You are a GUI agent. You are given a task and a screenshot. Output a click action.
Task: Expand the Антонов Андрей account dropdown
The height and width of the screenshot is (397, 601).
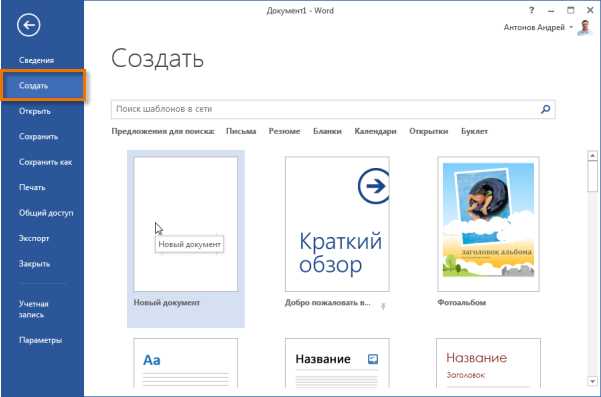571,27
